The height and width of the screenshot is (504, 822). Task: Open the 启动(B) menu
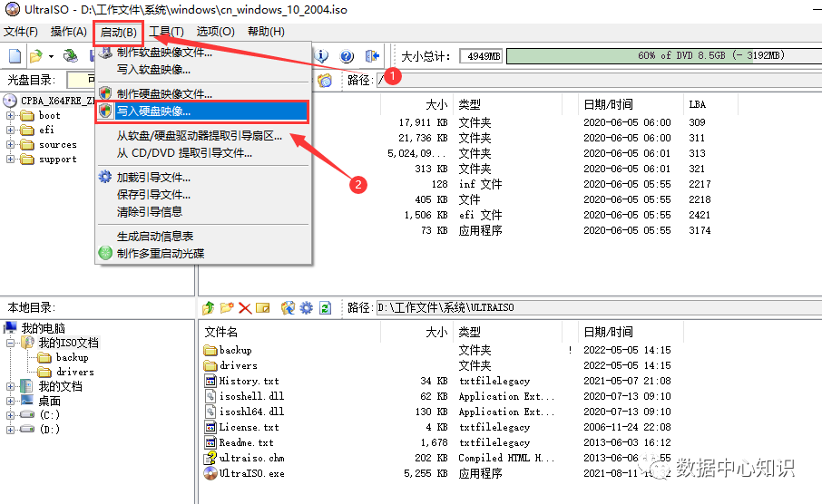point(119,33)
